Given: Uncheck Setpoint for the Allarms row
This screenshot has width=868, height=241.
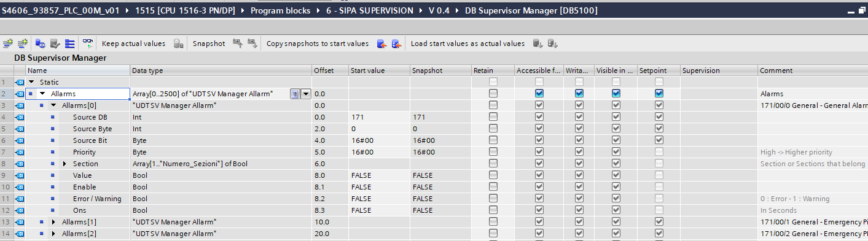Looking at the screenshot, I should pyautogui.click(x=659, y=94).
